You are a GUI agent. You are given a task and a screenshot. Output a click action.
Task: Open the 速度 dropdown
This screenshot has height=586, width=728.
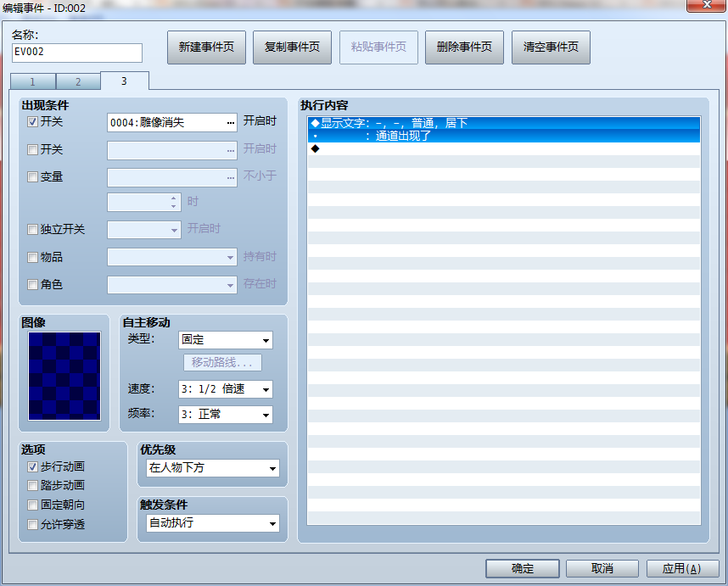click(226, 389)
